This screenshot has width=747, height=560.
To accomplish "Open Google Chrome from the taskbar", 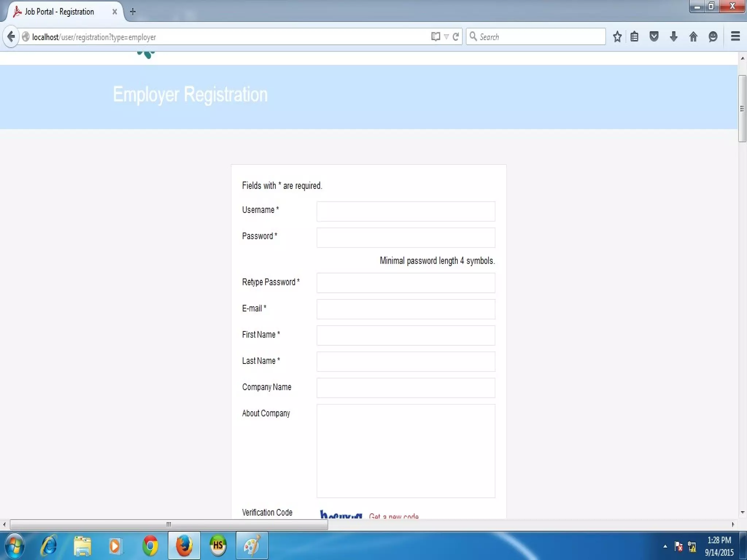I will coord(150,546).
